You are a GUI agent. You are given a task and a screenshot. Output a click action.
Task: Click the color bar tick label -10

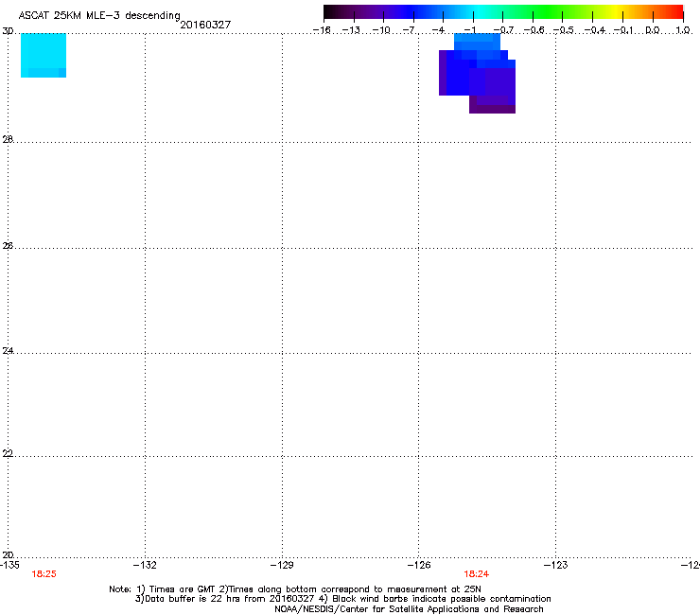[x=381, y=30]
